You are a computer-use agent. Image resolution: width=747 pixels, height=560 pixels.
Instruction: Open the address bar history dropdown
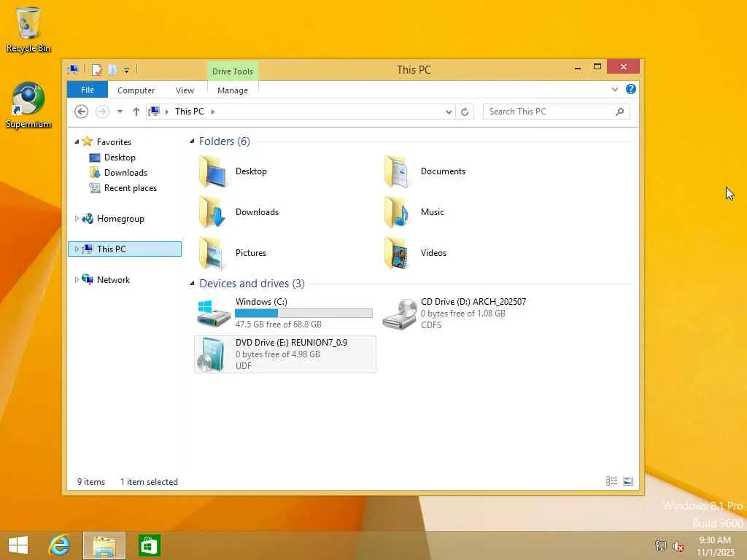click(x=449, y=112)
